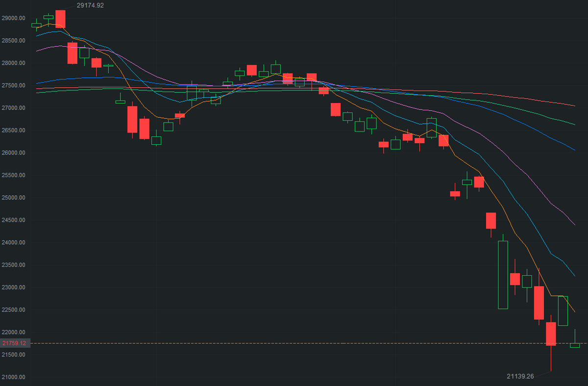Click the 21500.00 price axis label
The height and width of the screenshot is (386, 588).
(x=14, y=355)
